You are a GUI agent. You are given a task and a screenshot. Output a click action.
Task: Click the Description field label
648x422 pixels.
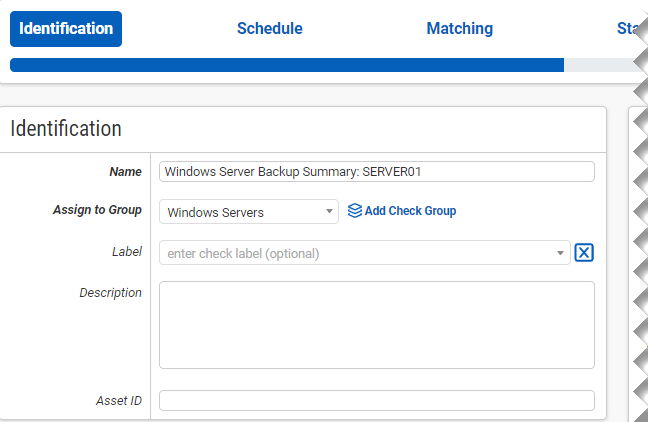(110, 293)
